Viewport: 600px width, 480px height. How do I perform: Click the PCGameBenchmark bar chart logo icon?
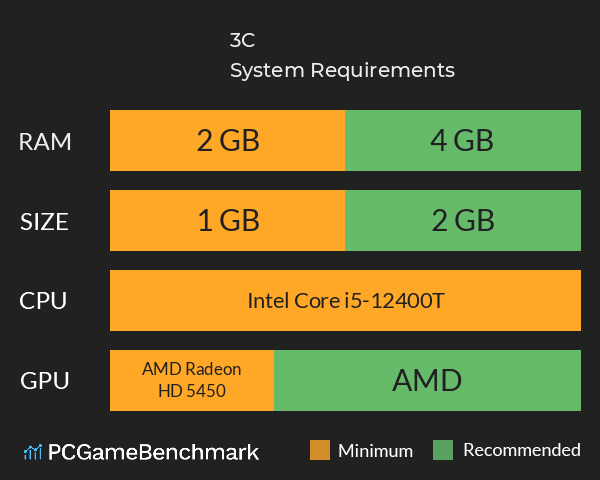(x=33, y=452)
